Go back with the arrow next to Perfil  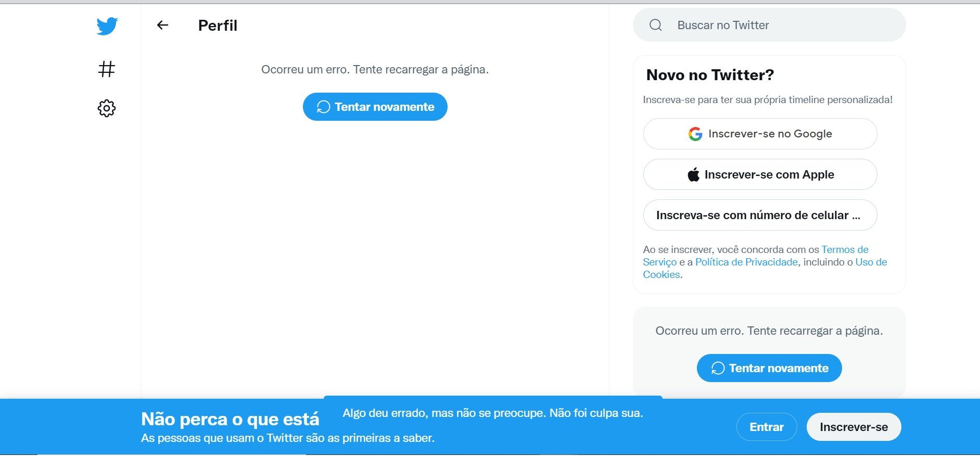tap(163, 25)
